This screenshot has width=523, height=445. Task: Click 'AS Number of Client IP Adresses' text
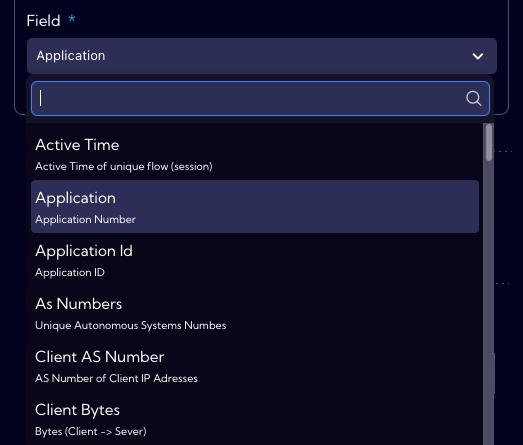(116, 378)
